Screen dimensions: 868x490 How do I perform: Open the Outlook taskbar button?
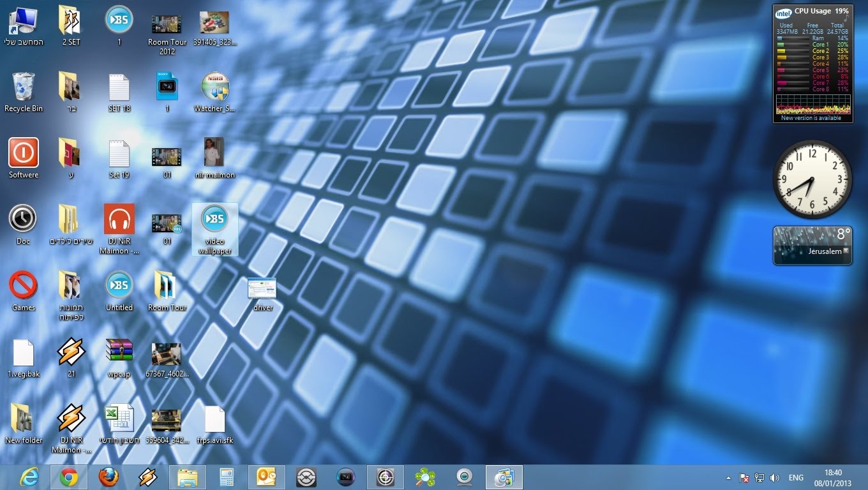(266, 477)
